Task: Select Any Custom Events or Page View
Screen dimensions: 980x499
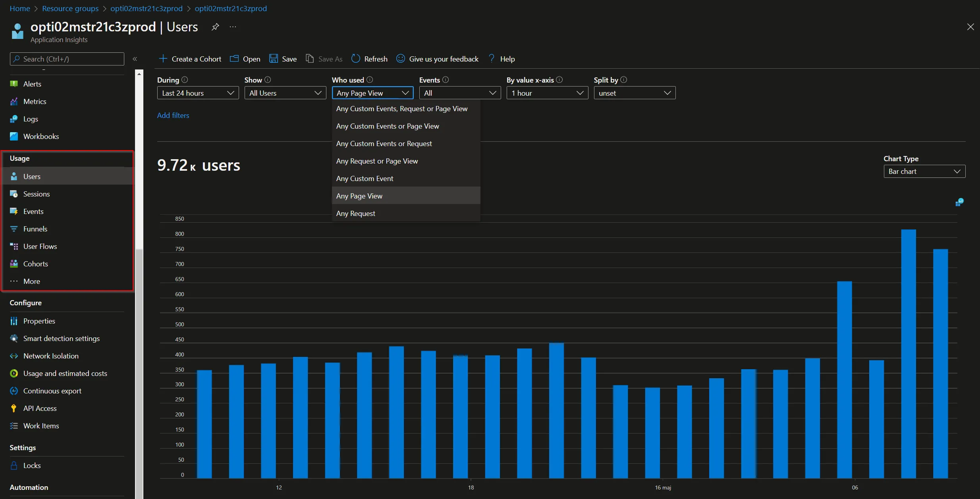Action: [406, 126]
